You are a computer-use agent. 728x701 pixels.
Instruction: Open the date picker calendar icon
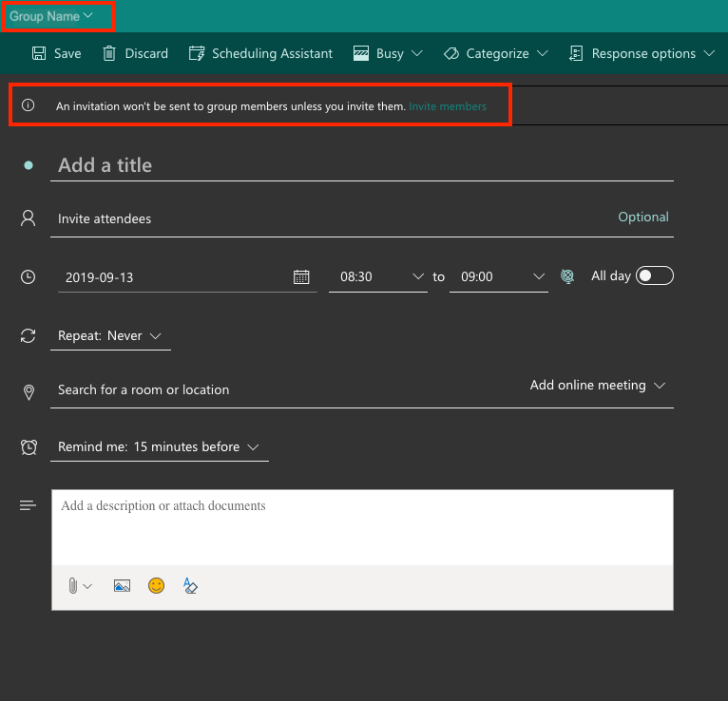pyautogui.click(x=301, y=277)
